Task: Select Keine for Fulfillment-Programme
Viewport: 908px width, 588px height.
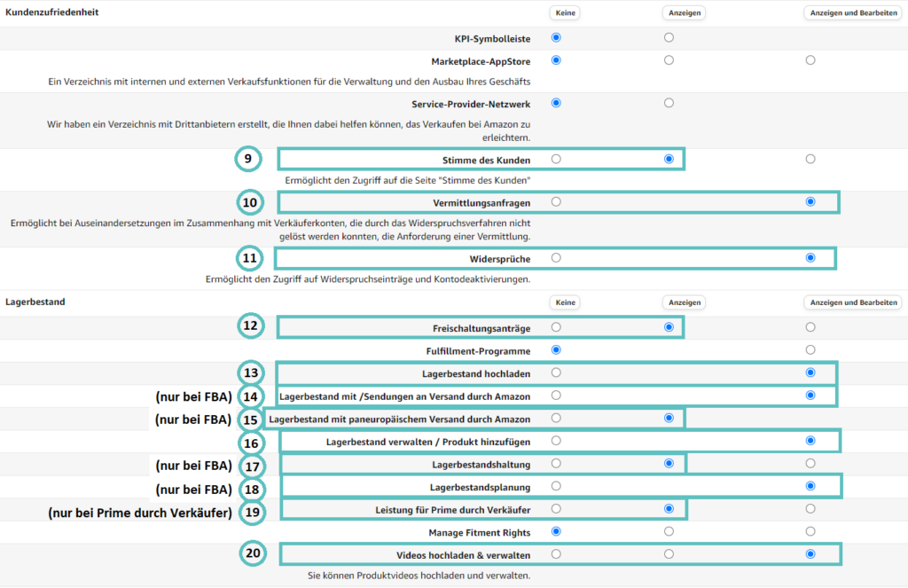Action: pyautogui.click(x=556, y=350)
